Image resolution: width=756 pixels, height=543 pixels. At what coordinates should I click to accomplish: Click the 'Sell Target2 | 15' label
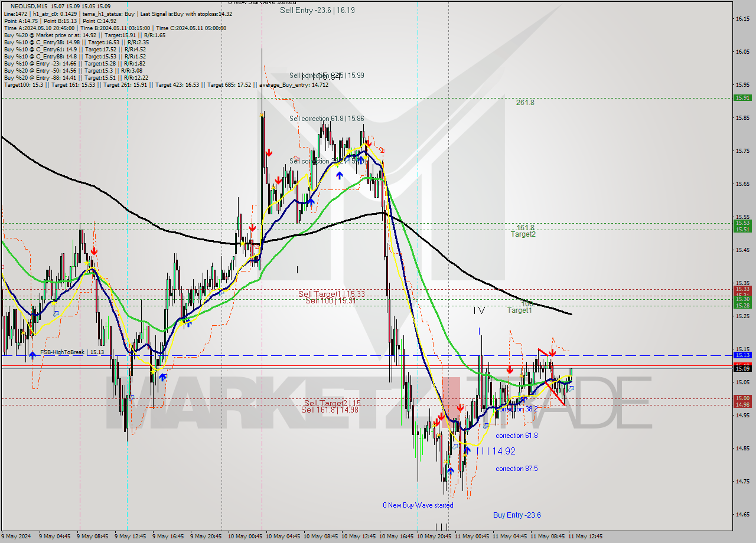pyautogui.click(x=333, y=403)
